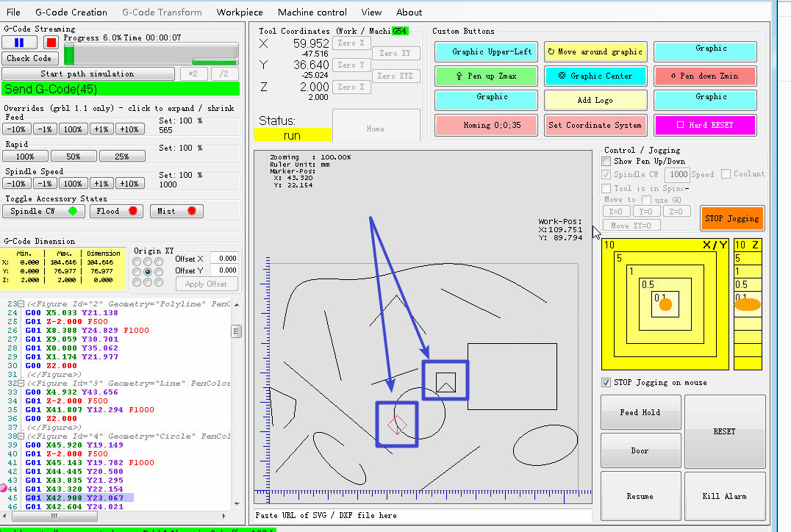This screenshot has width=791, height=532.
Task: Uncheck STOP Jogging on mouse
Action: click(606, 383)
